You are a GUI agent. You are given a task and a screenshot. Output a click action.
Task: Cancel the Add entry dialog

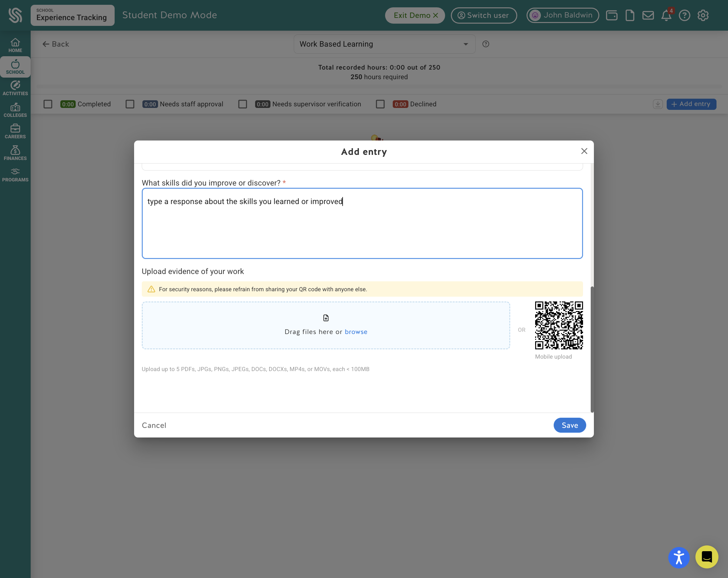coord(154,425)
